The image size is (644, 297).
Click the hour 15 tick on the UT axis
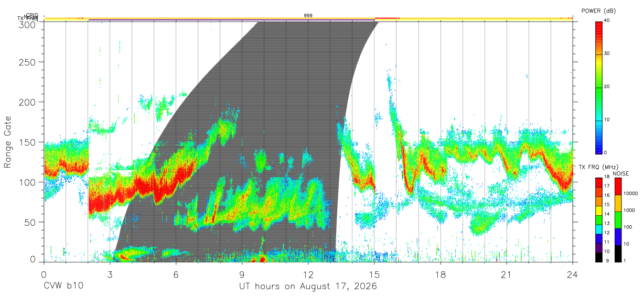point(374,274)
